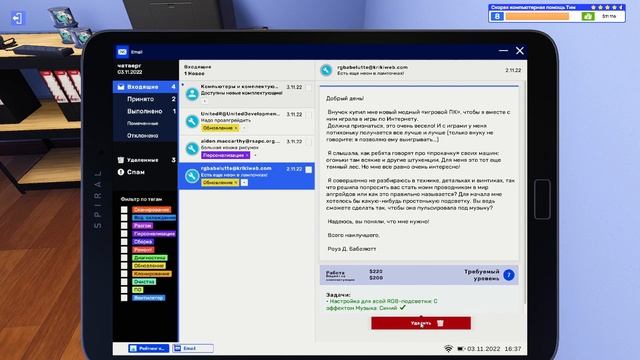Click the orange experience progress bar at top right
The height and width of the screenshot is (360, 640).
[x=537, y=16]
